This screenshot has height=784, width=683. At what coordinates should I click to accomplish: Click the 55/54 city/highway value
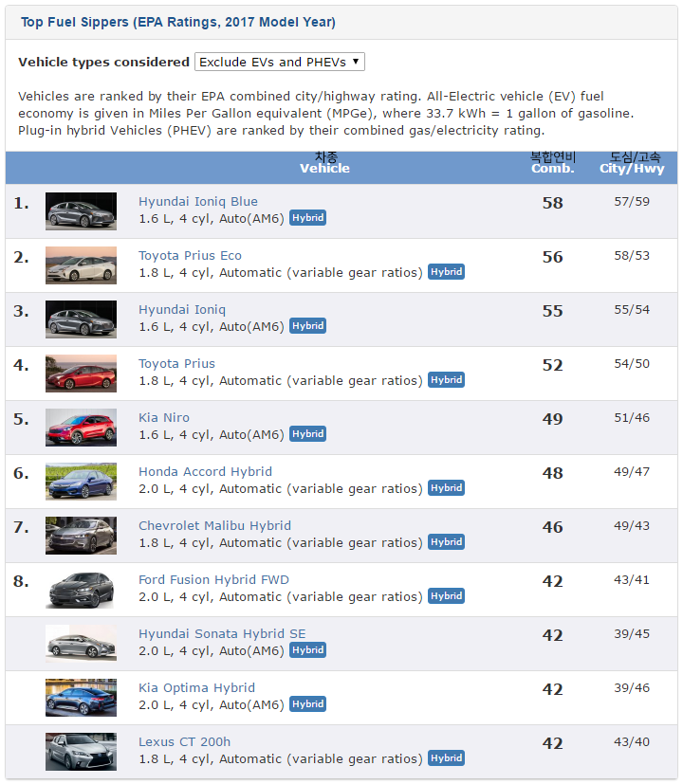pos(632,309)
